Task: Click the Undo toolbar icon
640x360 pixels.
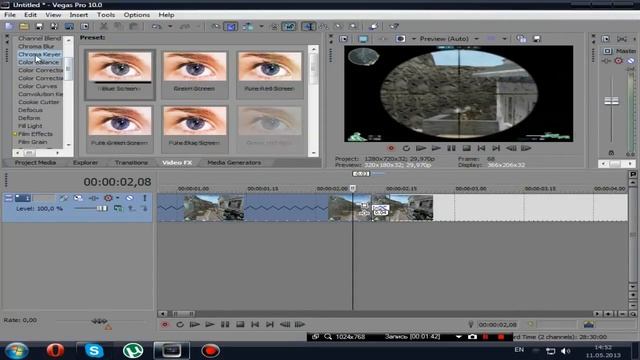Action: (x=157, y=27)
